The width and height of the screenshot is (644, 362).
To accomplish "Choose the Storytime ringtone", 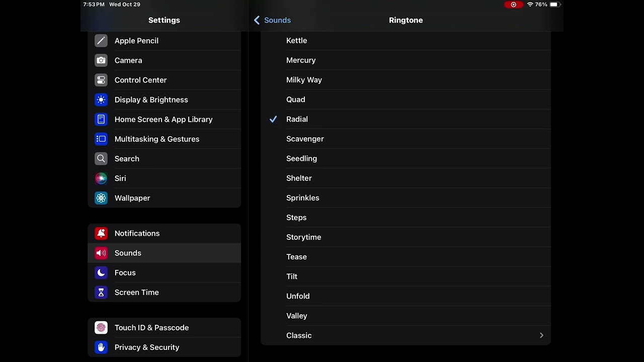I will [406, 237].
